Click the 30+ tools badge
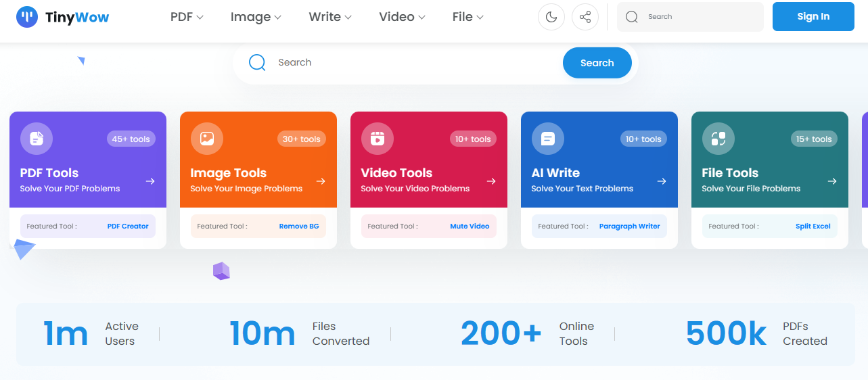The height and width of the screenshot is (380, 868). pos(302,139)
